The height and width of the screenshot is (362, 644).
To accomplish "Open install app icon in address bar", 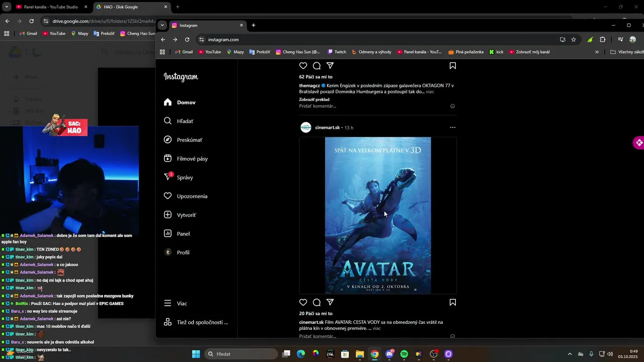I will 562,40.
